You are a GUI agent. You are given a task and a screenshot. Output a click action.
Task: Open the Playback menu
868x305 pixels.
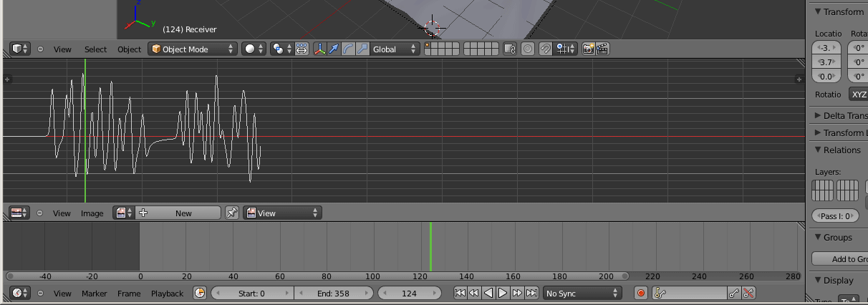167,294
